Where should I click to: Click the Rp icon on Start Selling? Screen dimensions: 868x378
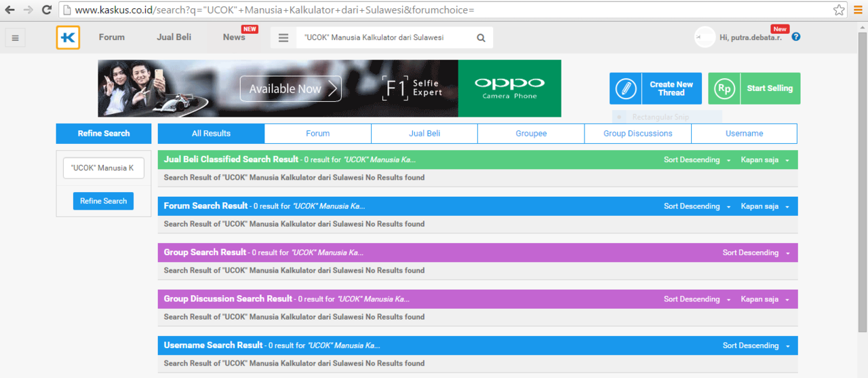click(x=724, y=89)
